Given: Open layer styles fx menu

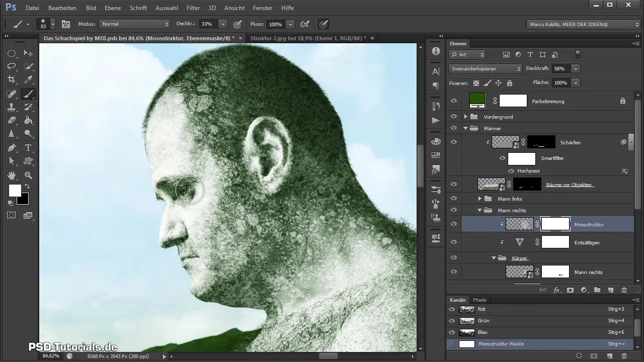Looking at the screenshot, I should pyautogui.click(x=557, y=290).
